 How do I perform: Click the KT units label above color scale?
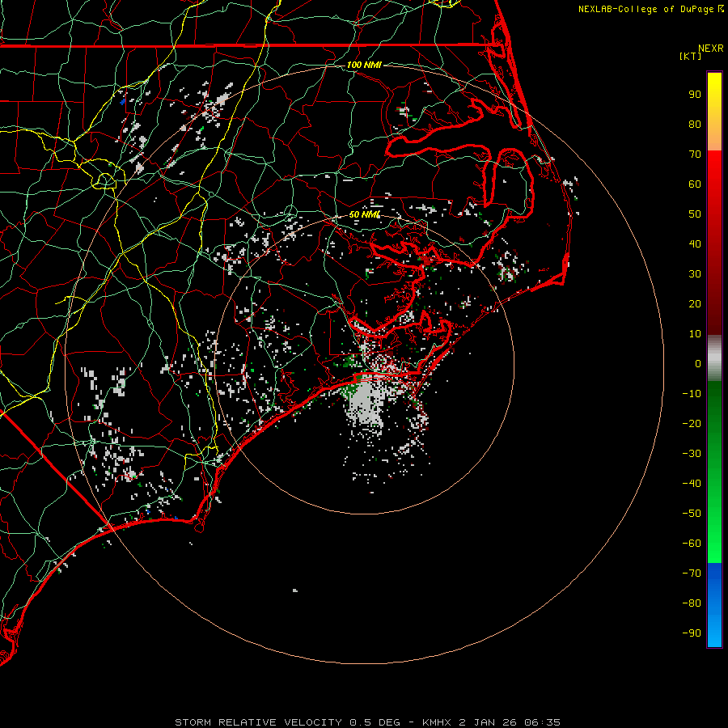(x=691, y=56)
